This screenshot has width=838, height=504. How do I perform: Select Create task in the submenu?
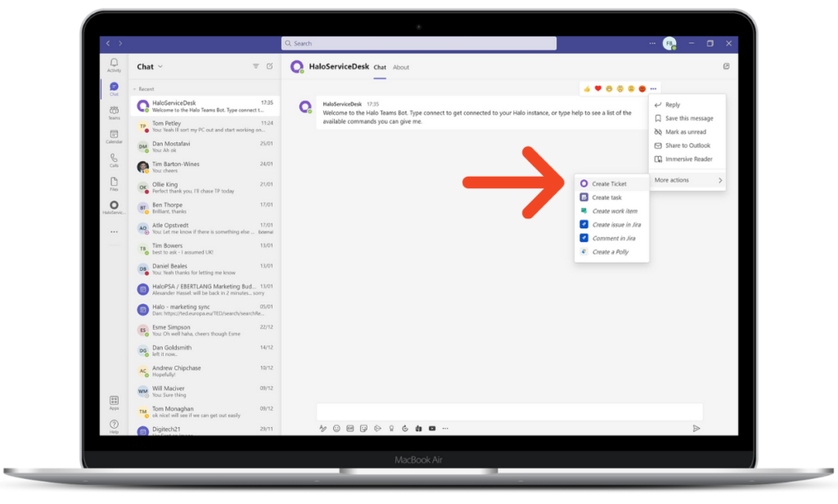tap(611, 197)
